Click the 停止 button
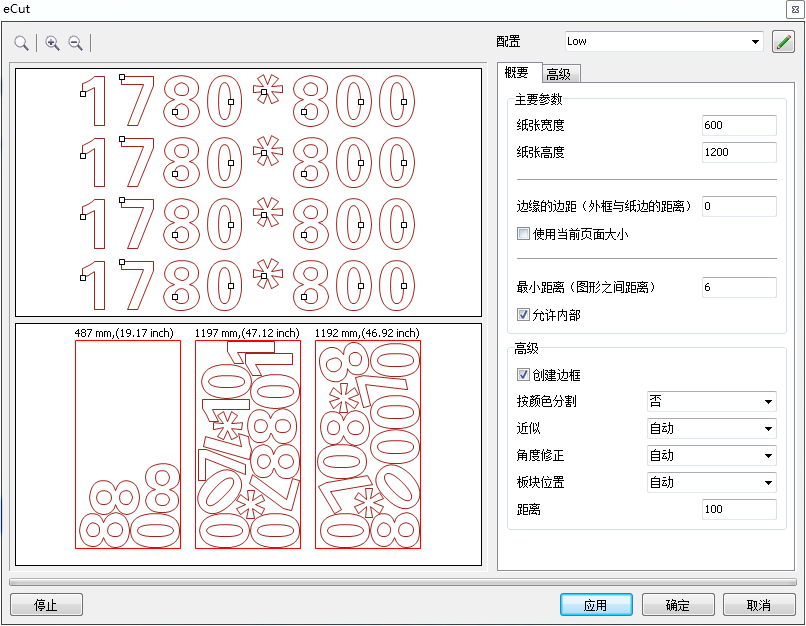The height and width of the screenshot is (626, 806). [46, 605]
